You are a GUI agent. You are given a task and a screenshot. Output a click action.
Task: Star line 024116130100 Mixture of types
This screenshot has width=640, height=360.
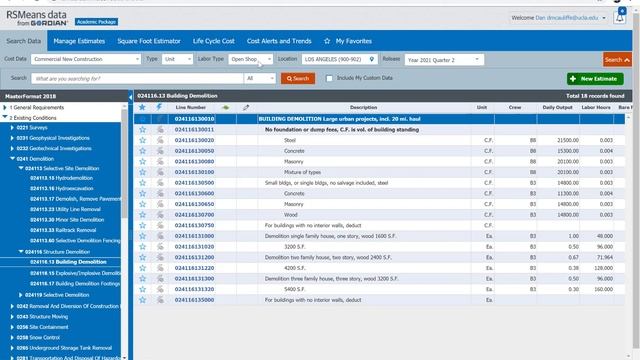tap(142, 172)
